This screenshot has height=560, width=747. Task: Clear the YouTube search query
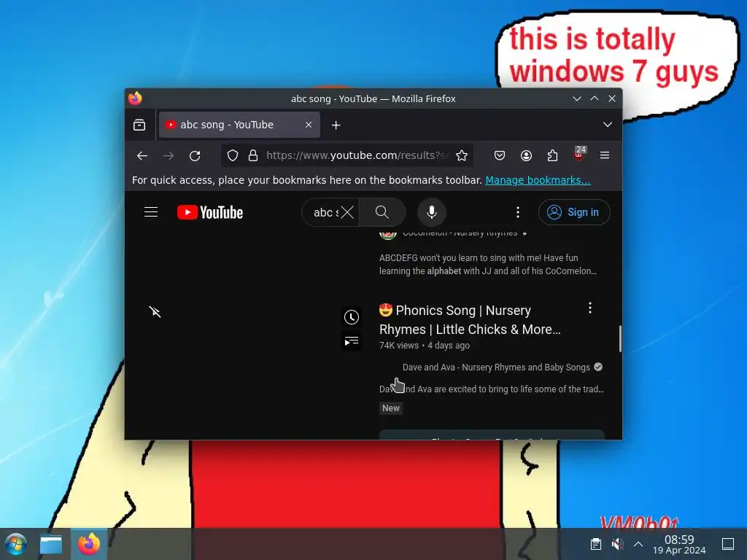click(347, 212)
